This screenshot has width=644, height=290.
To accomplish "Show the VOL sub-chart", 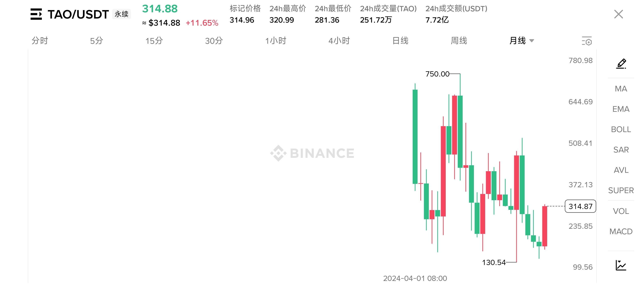I will coord(621,211).
